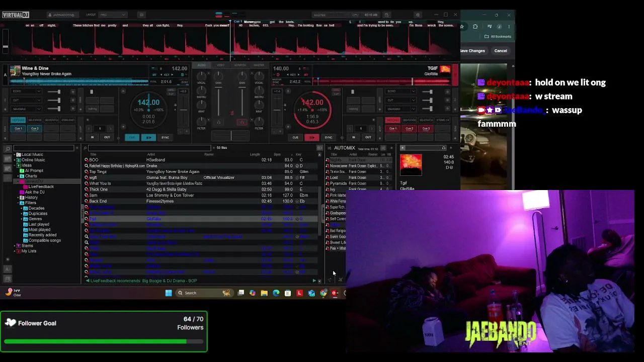The image size is (644, 362).
Task: Click SYNC on the left deck
Action: click(x=165, y=137)
